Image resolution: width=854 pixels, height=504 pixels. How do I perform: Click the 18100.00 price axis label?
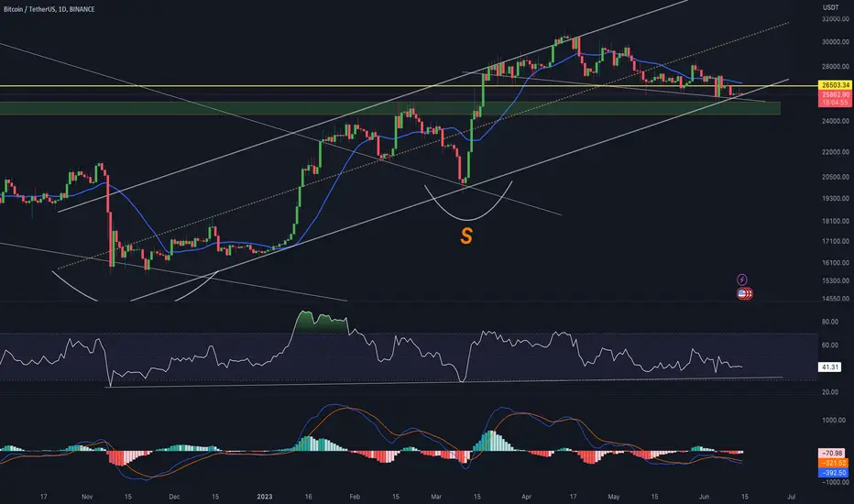click(835, 221)
